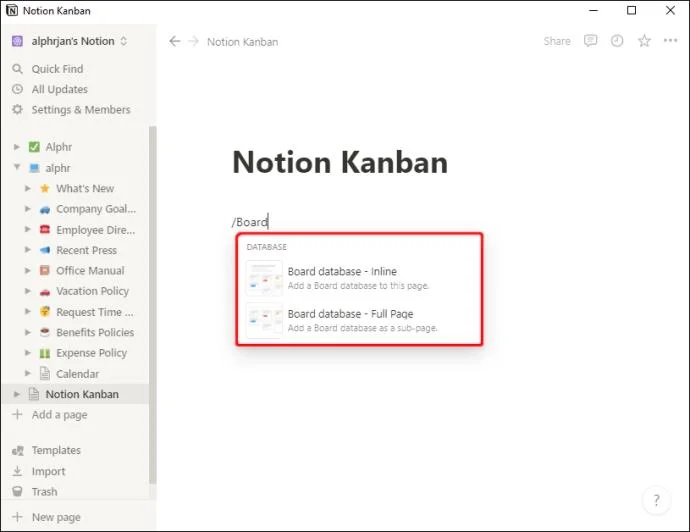Click the plus icon beside Add a page

pos(17,415)
